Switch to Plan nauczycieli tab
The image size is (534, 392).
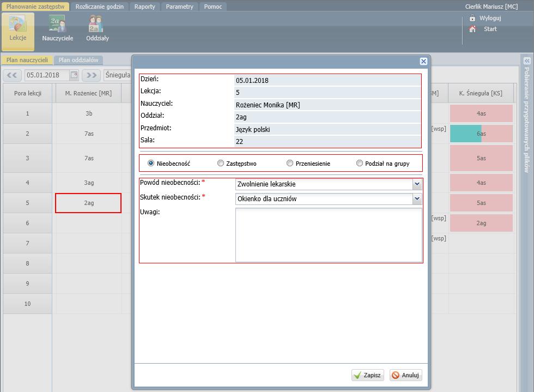[x=27, y=60]
